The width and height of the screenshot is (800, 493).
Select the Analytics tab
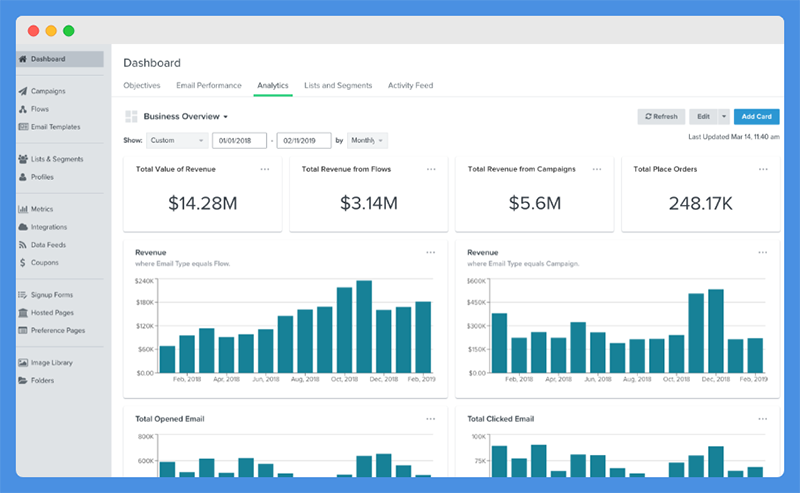272,86
